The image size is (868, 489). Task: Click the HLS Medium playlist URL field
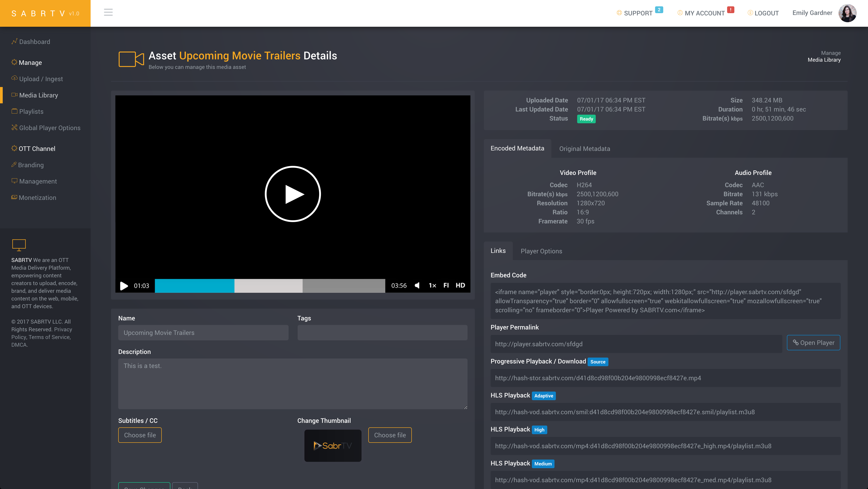665,480
